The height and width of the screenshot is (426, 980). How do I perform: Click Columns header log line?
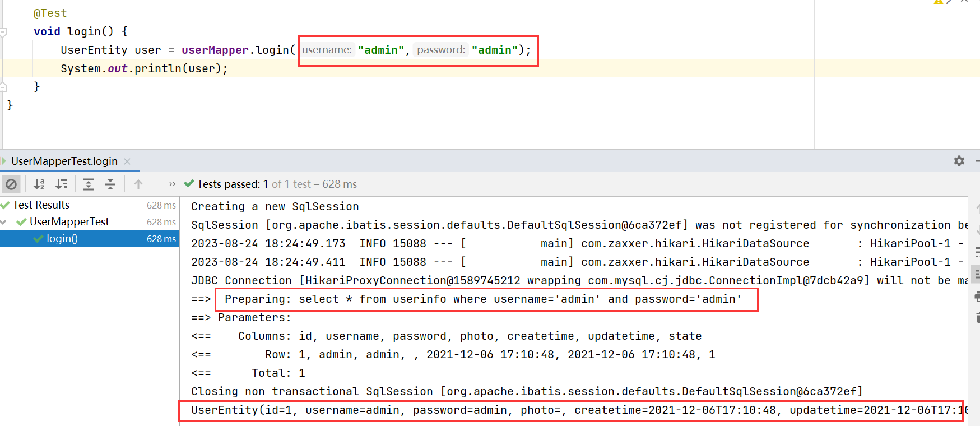(446, 336)
